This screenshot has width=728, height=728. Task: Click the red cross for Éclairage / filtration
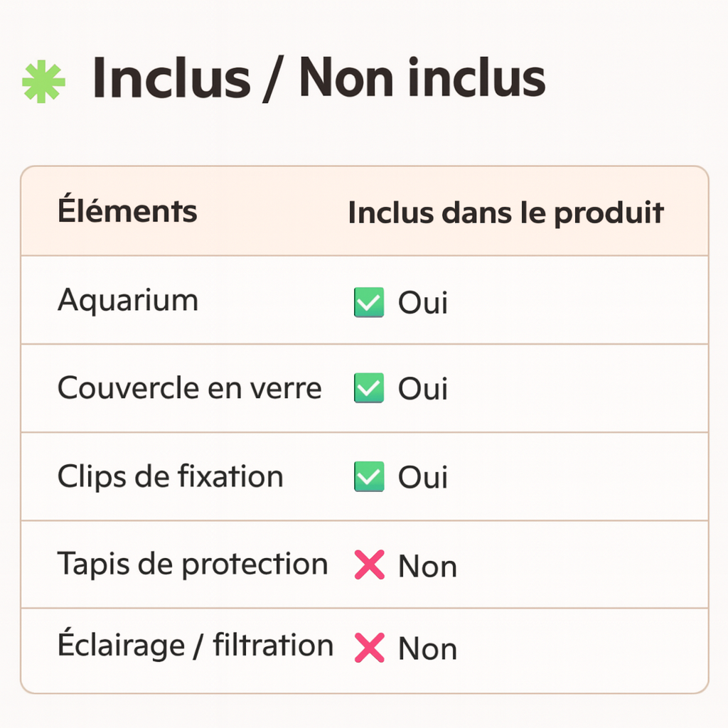(x=369, y=648)
